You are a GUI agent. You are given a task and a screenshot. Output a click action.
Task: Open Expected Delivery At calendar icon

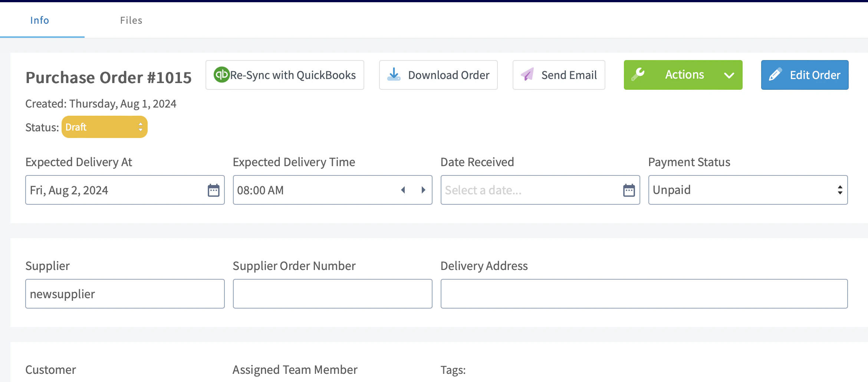(214, 190)
